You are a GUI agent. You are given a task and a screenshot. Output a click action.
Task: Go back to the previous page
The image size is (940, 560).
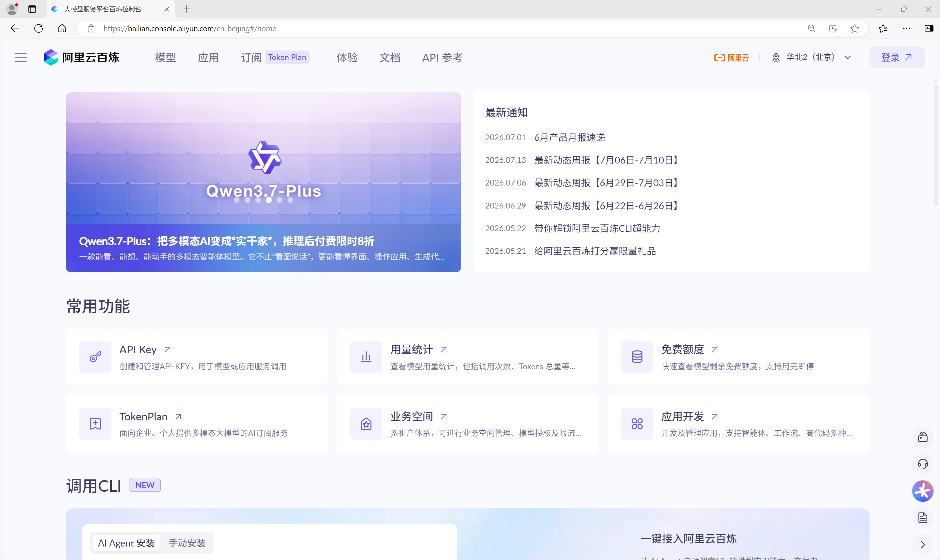[15, 28]
